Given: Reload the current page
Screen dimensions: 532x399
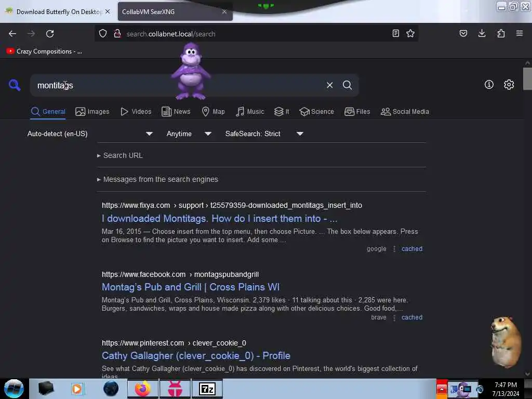Looking at the screenshot, I should [50, 34].
